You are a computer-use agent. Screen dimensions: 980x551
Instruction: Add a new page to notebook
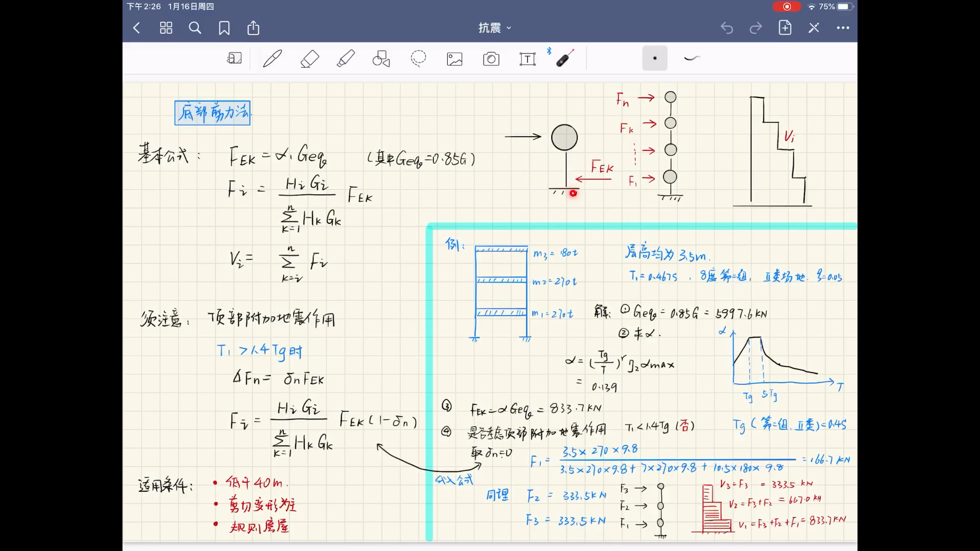785,28
